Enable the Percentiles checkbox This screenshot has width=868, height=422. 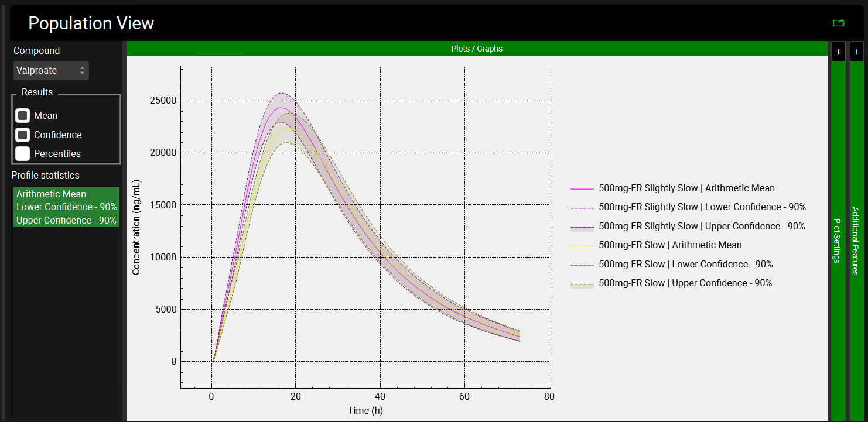point(23,154)
